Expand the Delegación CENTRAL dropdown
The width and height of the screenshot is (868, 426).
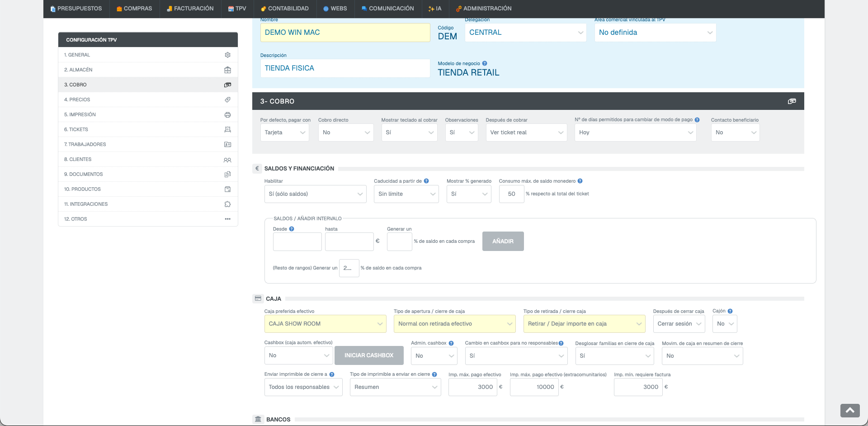point(525,33)
